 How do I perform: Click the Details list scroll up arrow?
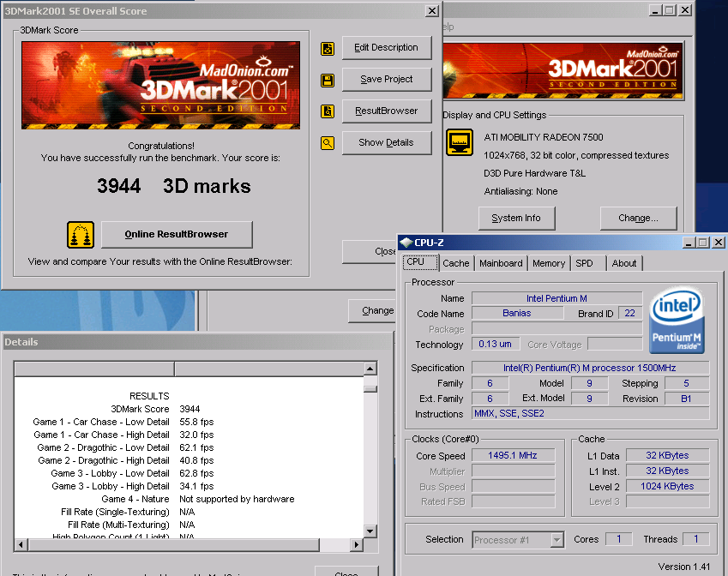click(x=370, y=369)
